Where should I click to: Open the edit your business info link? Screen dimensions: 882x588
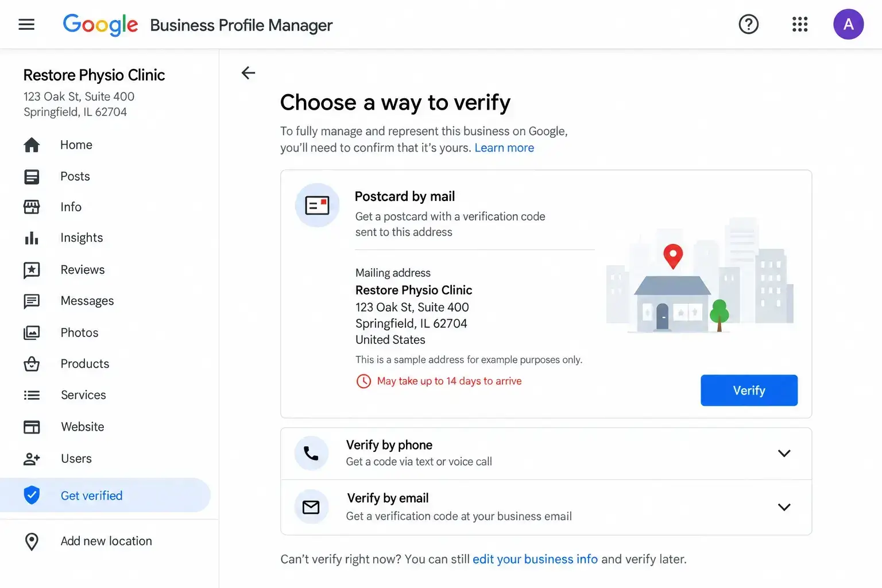pyautogui.click(x=535, y=559)
